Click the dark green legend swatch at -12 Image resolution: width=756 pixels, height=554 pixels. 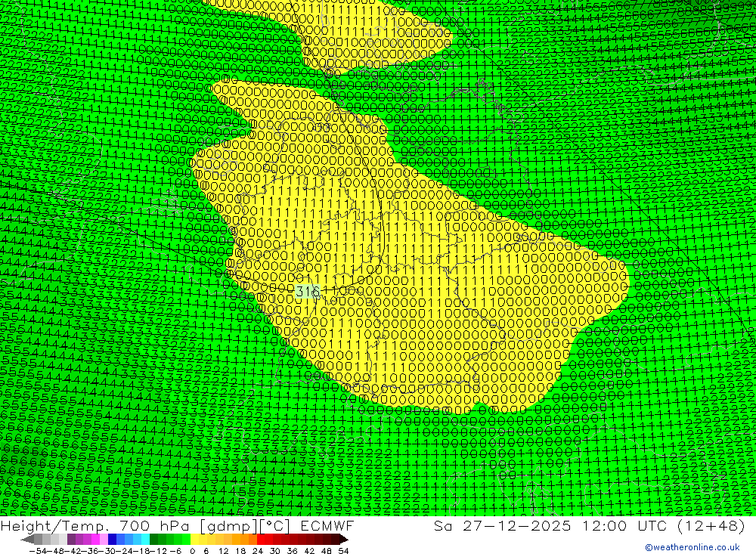(x=153, y=540)
